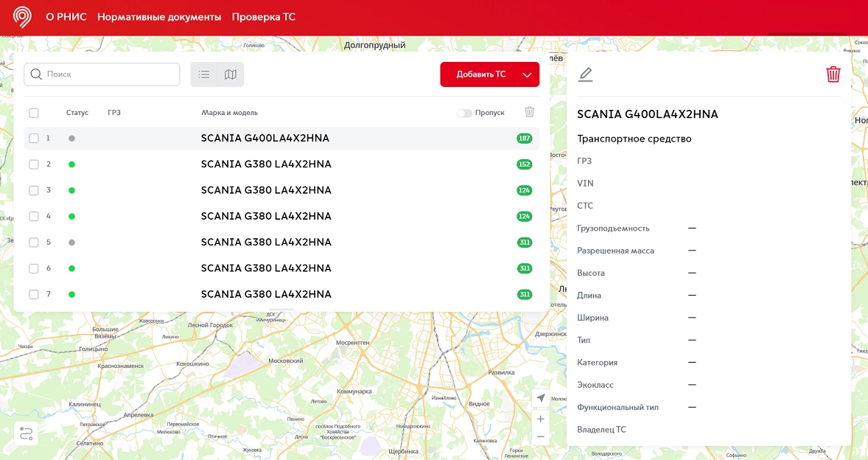Expand the Добавить ТС dropdown arrow
The image size is (868, 460).
tap(527, 74)
